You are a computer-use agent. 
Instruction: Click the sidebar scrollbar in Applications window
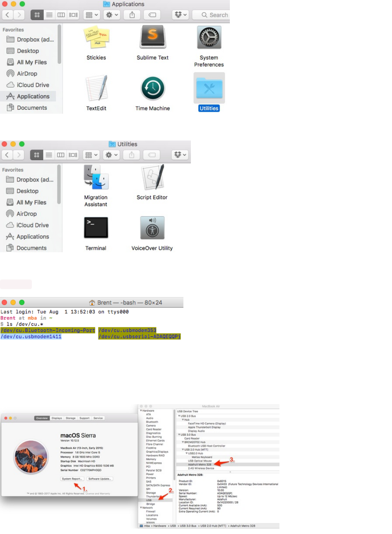point(59,44)
